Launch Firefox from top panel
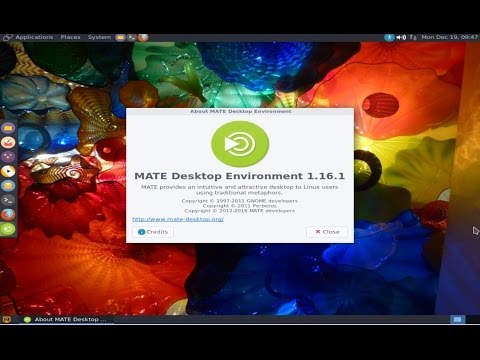This screenshot has width=480, height=360. 143,37
